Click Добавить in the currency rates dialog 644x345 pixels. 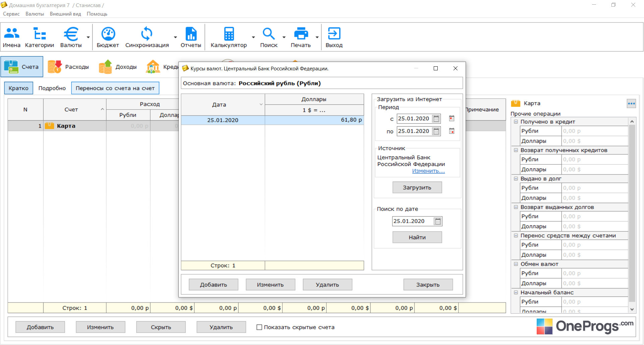pyautogui.click(x=214, y=285)
